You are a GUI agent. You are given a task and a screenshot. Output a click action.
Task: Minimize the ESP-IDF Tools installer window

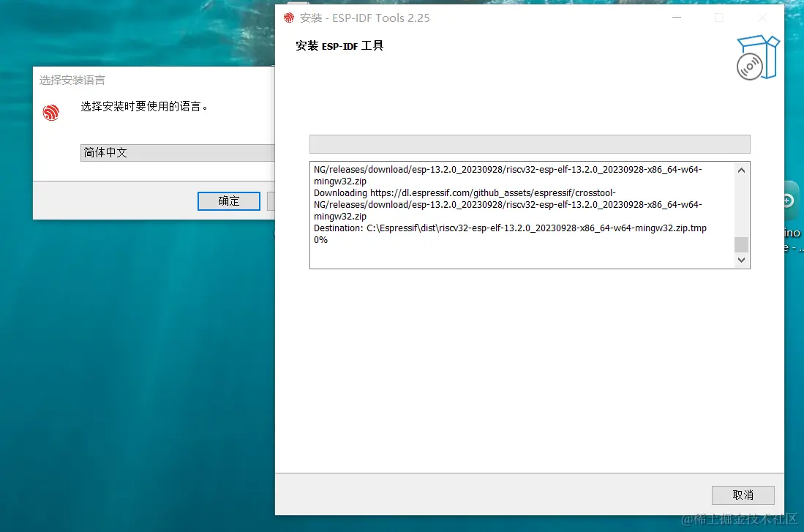tap(677, 18)
